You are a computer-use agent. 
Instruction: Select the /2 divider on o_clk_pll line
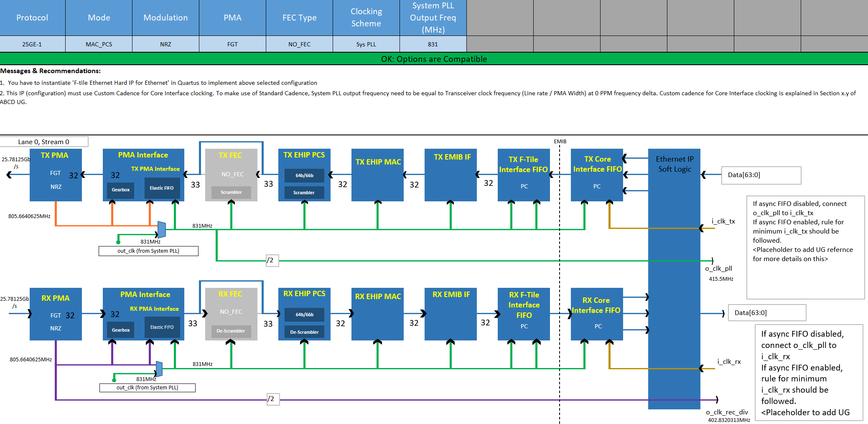click(x=272, y=260)
